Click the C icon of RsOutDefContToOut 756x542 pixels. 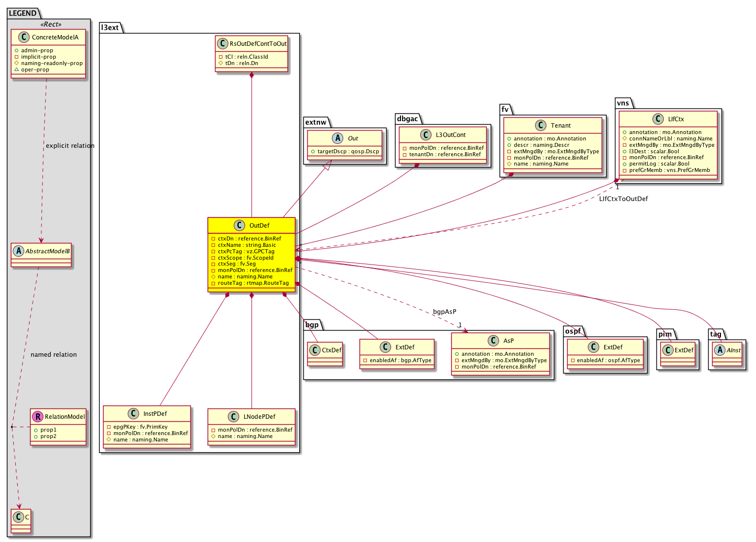tap(223, 43)
